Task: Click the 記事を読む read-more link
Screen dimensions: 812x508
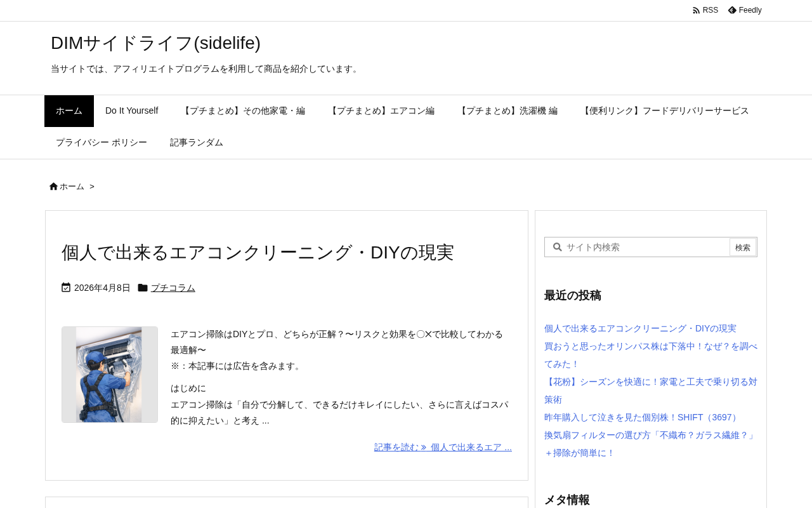Action: tap(443, 447)
